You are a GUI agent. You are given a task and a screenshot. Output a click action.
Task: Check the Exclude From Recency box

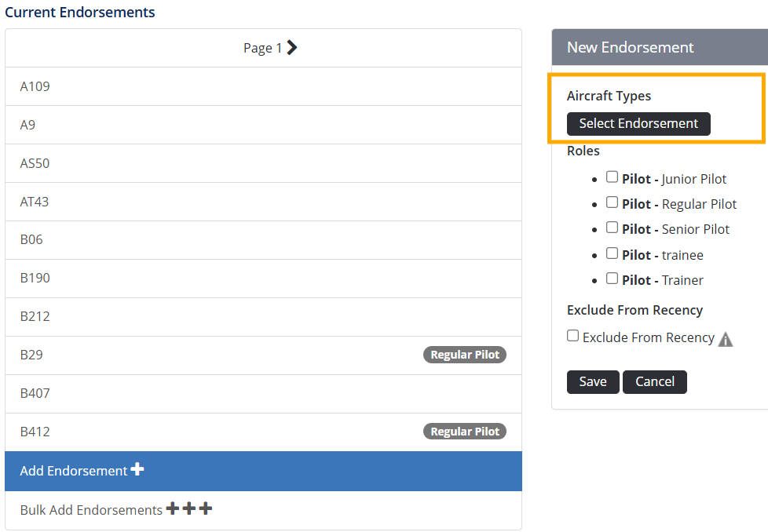pos(573,336)
